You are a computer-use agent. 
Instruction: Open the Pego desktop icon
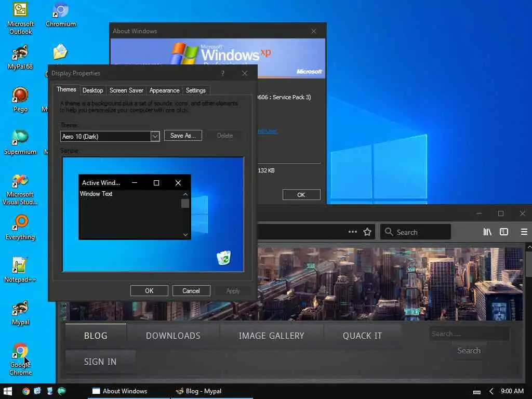tap(20, 99)
